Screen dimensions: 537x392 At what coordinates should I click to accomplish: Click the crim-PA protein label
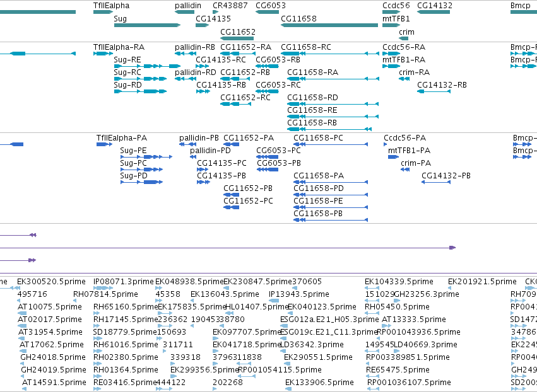[x=416, y=163]
